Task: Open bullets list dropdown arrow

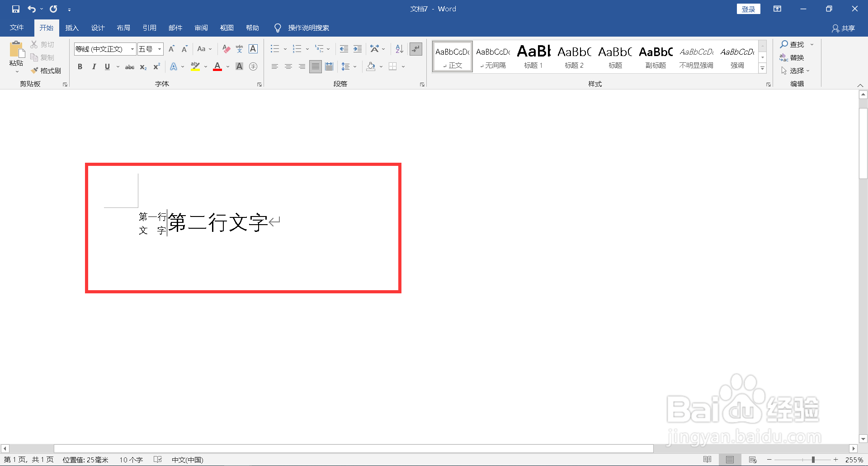Action: [x=285, y=49]
